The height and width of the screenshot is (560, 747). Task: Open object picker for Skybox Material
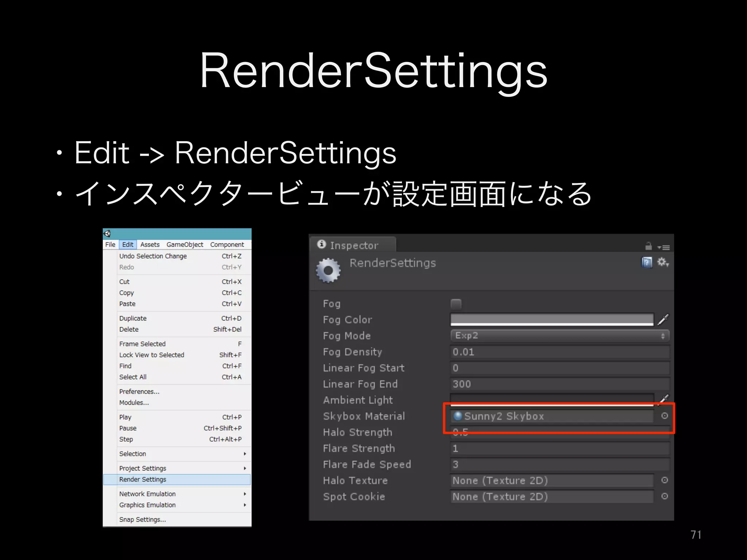point(665,416)
